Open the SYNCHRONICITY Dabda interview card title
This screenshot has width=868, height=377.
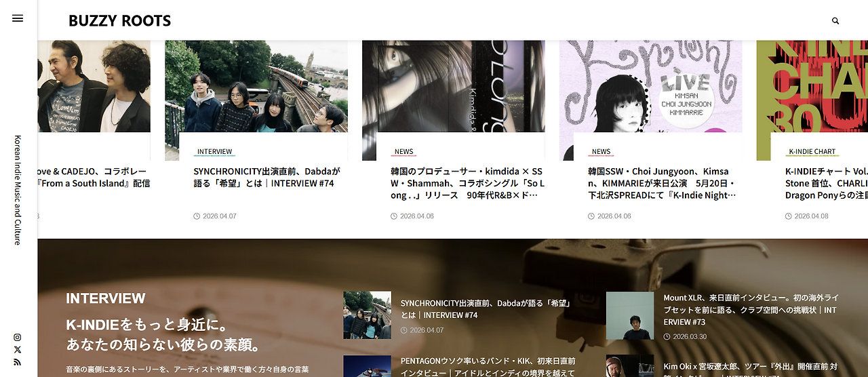click(267, 178)
